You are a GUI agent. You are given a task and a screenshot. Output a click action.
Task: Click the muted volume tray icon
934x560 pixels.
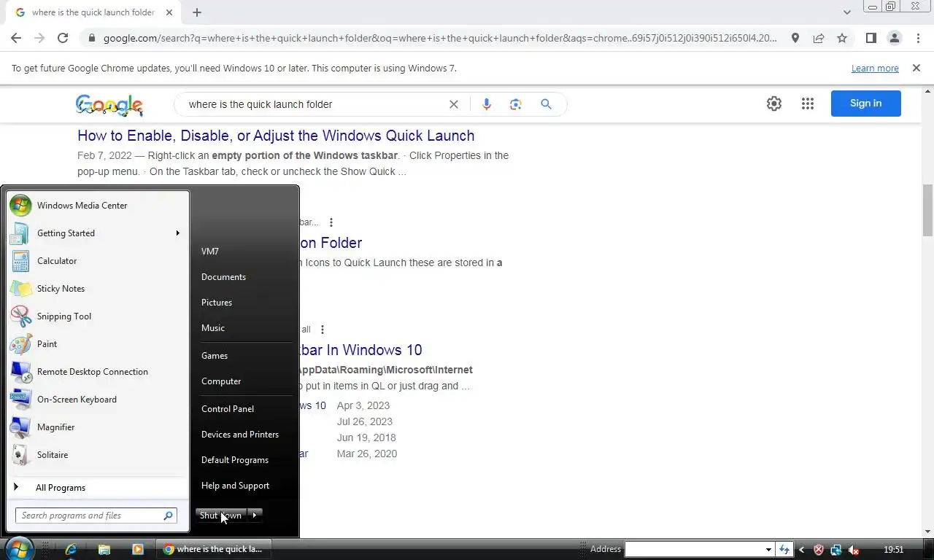[x=853, y=550]
